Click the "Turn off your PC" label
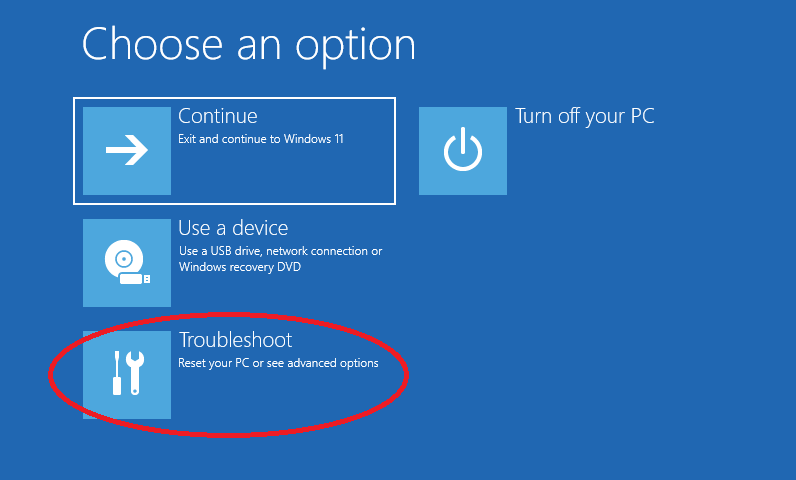 click(585, 117)
